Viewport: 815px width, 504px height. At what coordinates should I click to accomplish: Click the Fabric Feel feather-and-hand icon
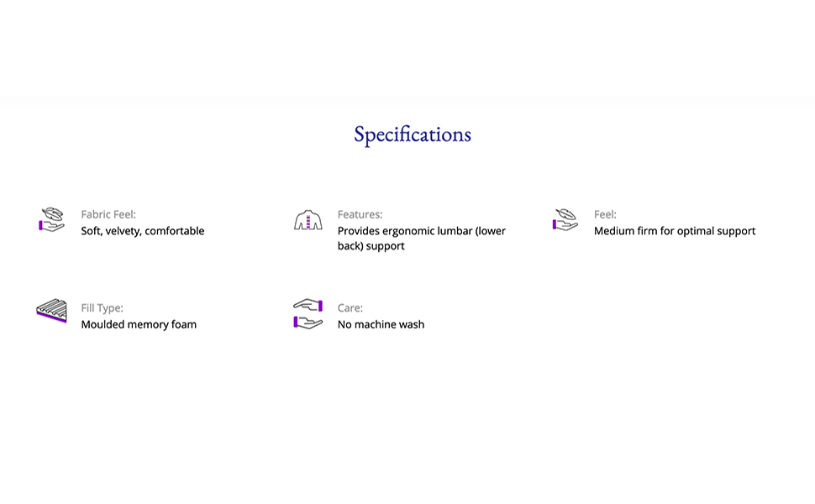(52, 220)
